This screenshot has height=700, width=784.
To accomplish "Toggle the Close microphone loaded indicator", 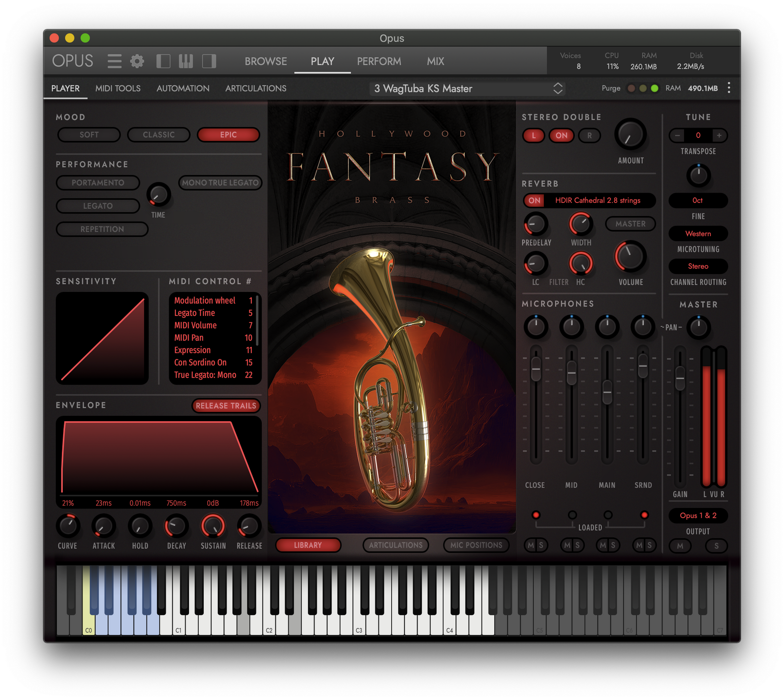I will pos(536,515).
